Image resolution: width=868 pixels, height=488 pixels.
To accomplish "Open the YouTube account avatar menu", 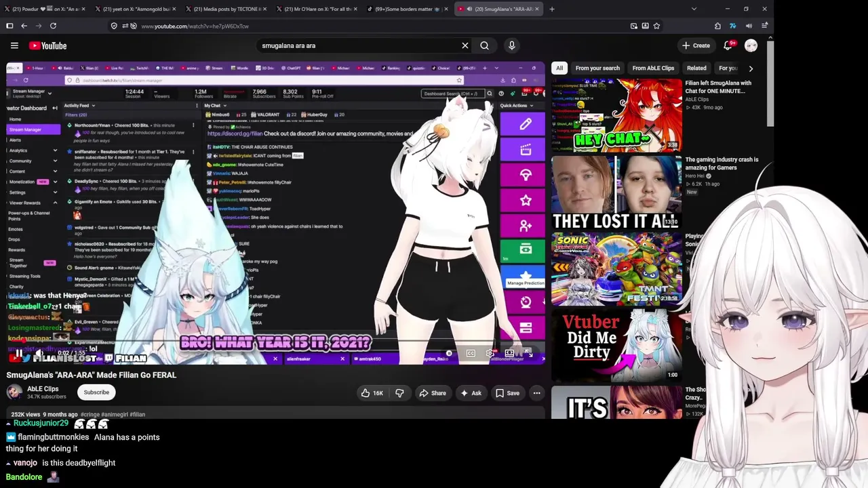I will point(751,45).
